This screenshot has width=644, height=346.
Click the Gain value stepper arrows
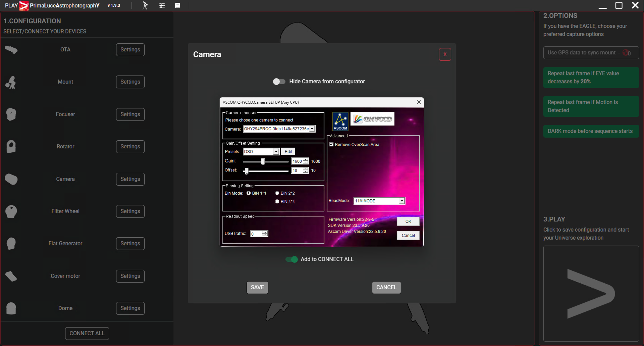click(306, 161)
